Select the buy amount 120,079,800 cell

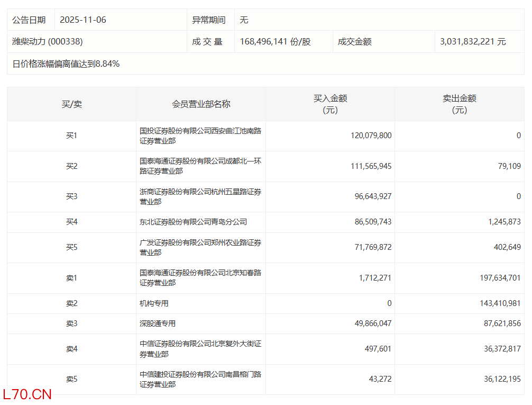tap(371, 136)
